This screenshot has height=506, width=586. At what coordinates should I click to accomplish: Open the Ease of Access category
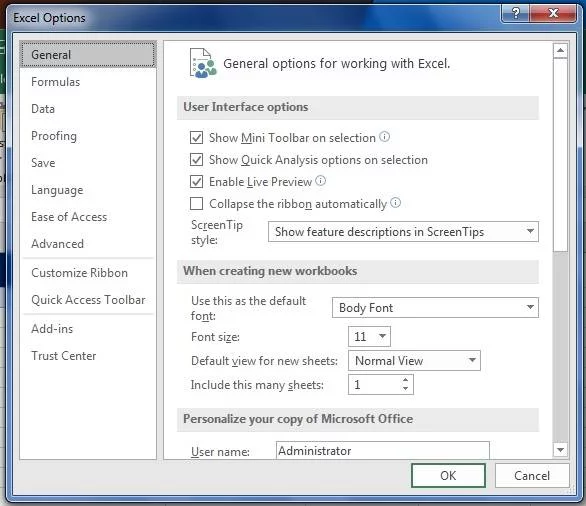(88, 217)
